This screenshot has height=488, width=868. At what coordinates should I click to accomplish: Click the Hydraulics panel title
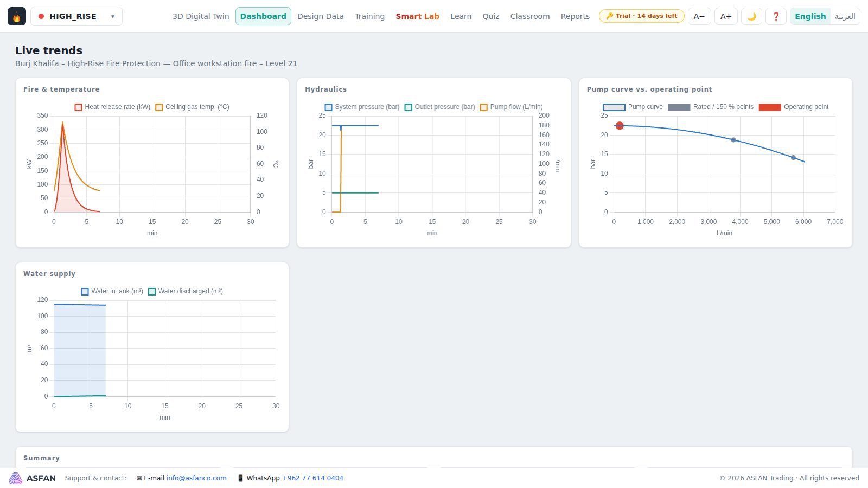pos(325,89)
